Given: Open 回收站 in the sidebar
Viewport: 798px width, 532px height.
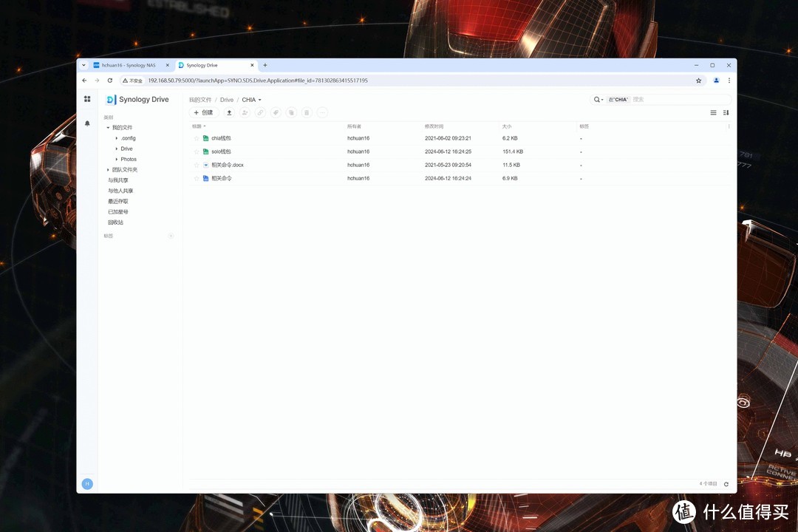Looking at the screenshot, I should pos(116,222).
